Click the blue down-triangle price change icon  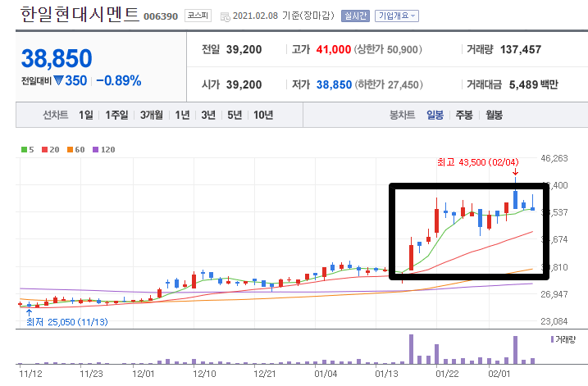[x=58, y=80]
